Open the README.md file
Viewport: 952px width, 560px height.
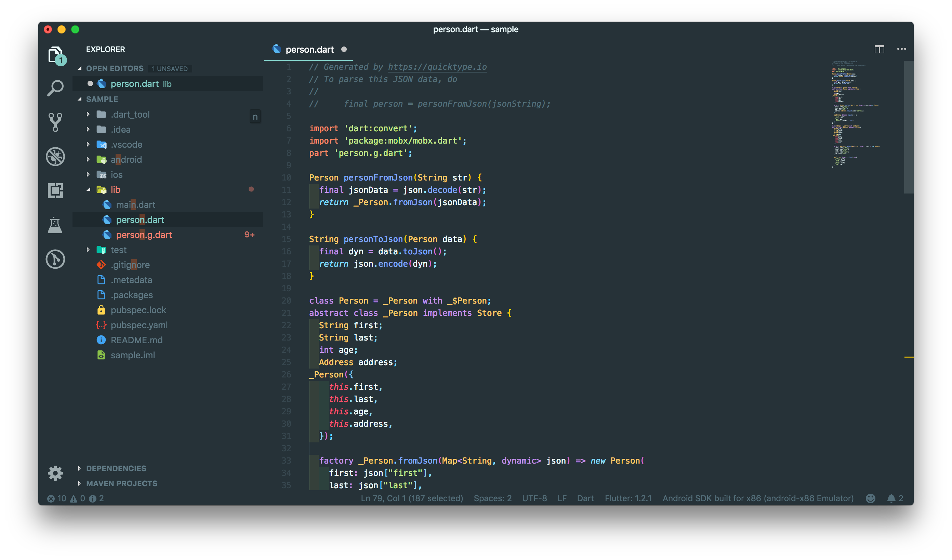[x=168, y=340]
